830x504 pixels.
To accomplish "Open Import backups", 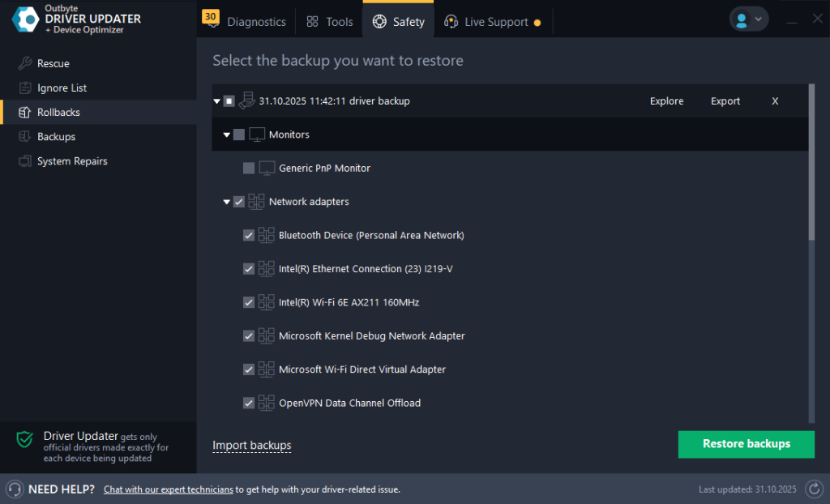I will click(x=251, y=445).
